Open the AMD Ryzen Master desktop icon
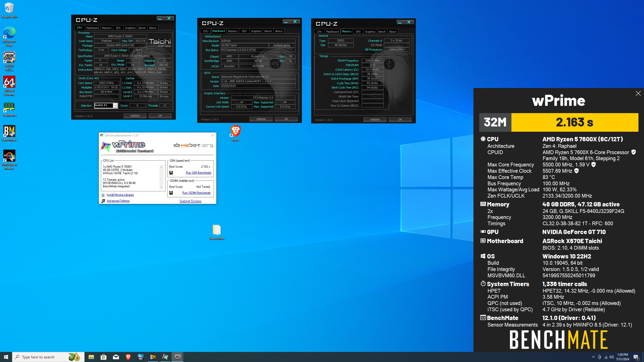The height and width of the screenshot is (362, 644). [x=9, y=160]
